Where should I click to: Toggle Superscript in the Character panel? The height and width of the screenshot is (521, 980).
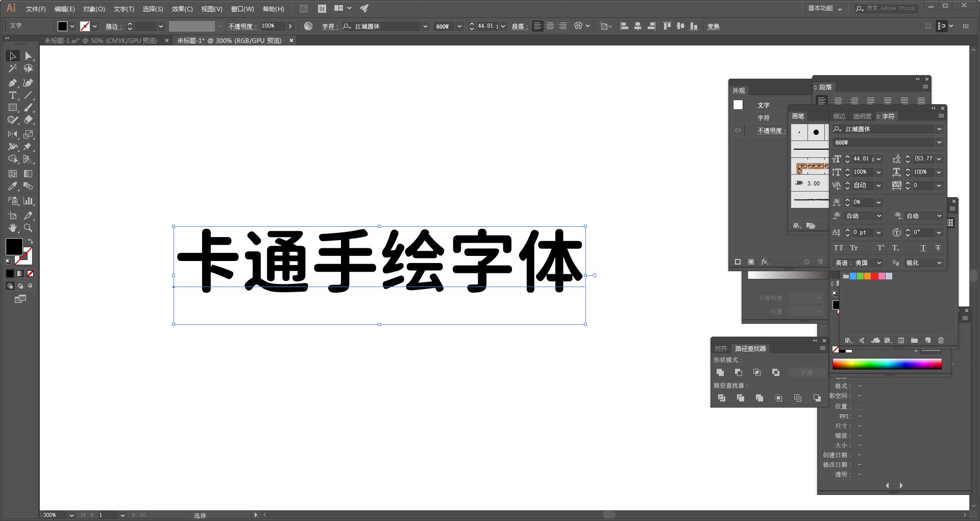880,248
